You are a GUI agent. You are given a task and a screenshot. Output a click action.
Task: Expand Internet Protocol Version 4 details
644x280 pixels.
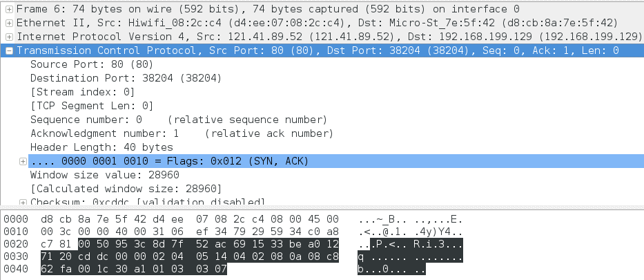[x=9, y=37]
